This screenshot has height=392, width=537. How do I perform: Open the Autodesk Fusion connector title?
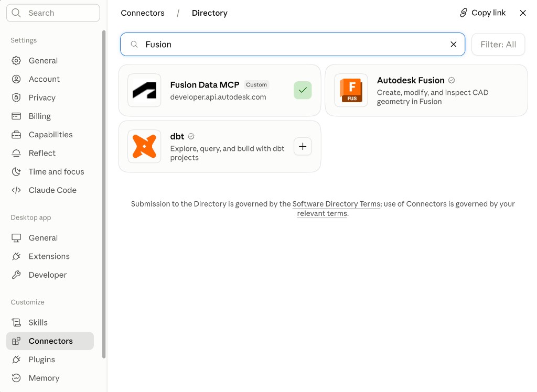[x=411, y=81]
